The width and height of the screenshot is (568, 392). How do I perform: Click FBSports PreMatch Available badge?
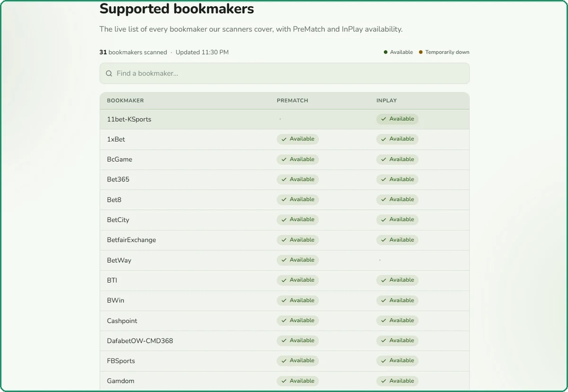[298, 361]
